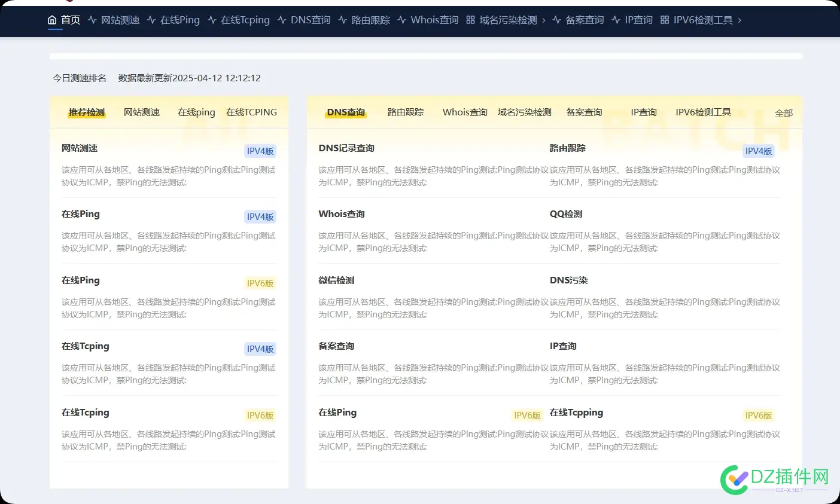
Task: Click the pulse icon before 在线Ping
Action: coord(151,20)
